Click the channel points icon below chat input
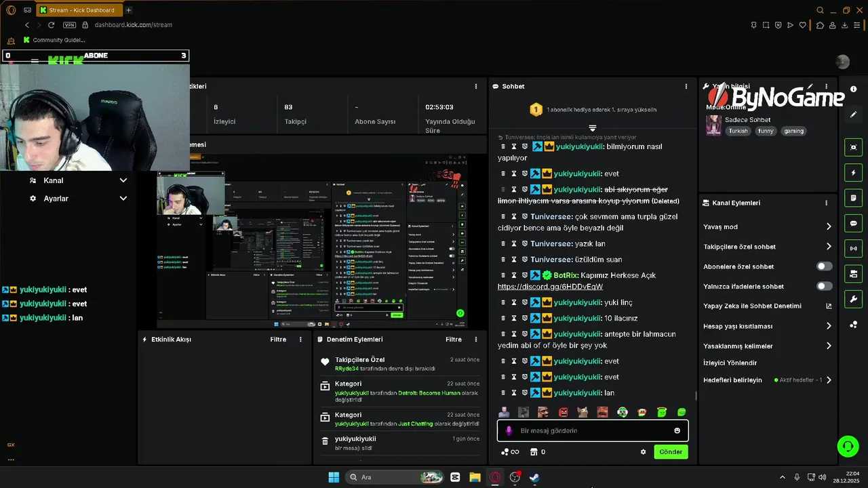The image size is (868, 488). (505, 452)
